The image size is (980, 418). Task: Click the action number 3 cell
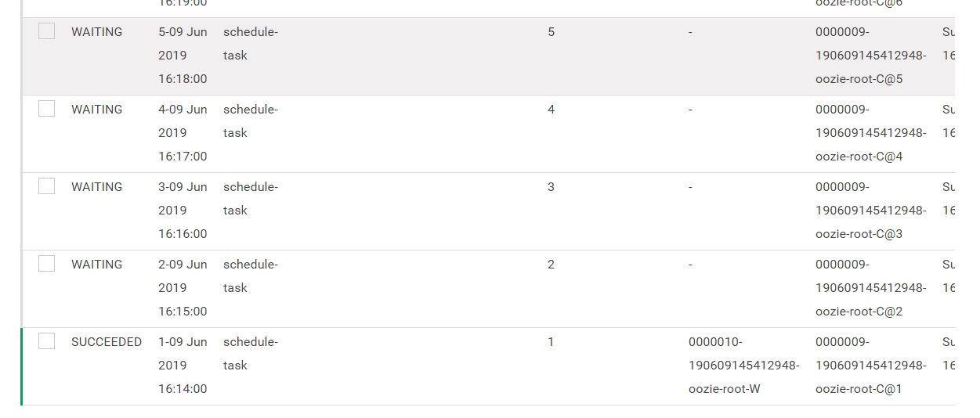pyautogui.click(x=551, y=187)
